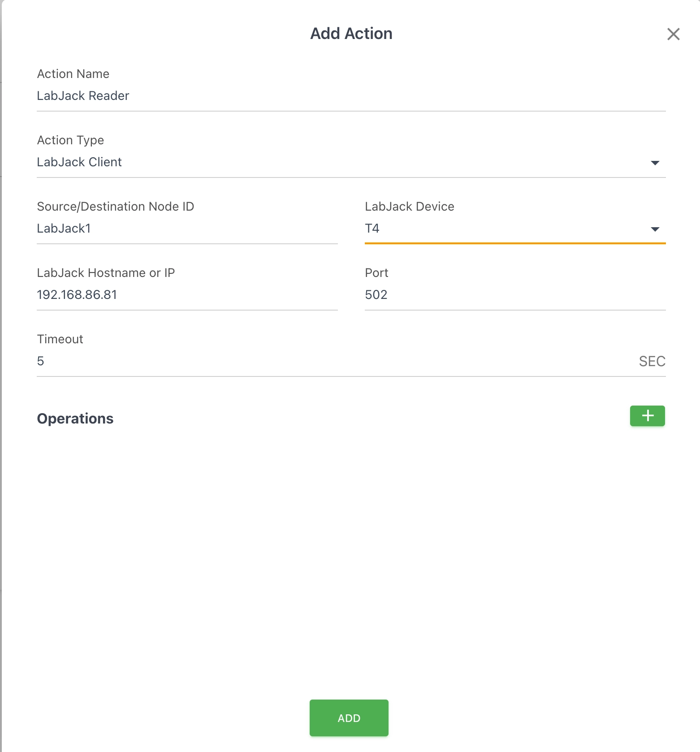700x752 pixels.
Task: Click the Timeout label
Action: 60,339
